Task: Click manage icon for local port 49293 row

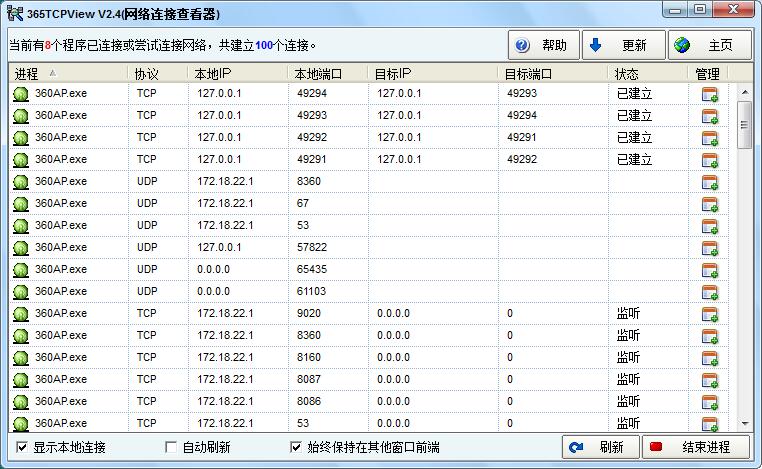Action: click(710, 116)
